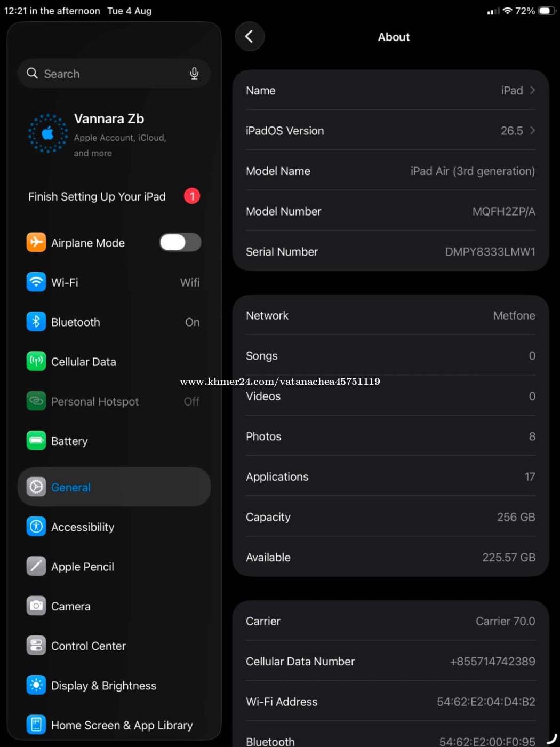The image size is (560, 747).
Task: Tap the Accessibility icon
Action: coord(36,527)
